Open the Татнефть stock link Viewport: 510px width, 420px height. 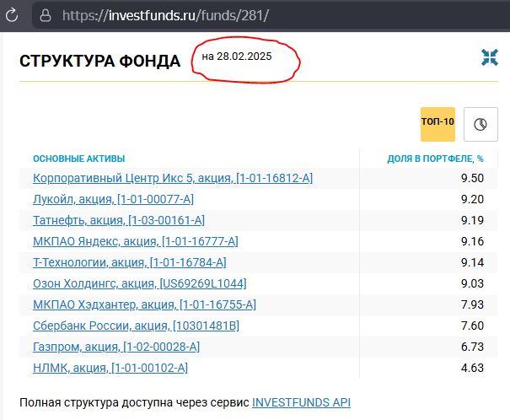[x=119, y=220]
